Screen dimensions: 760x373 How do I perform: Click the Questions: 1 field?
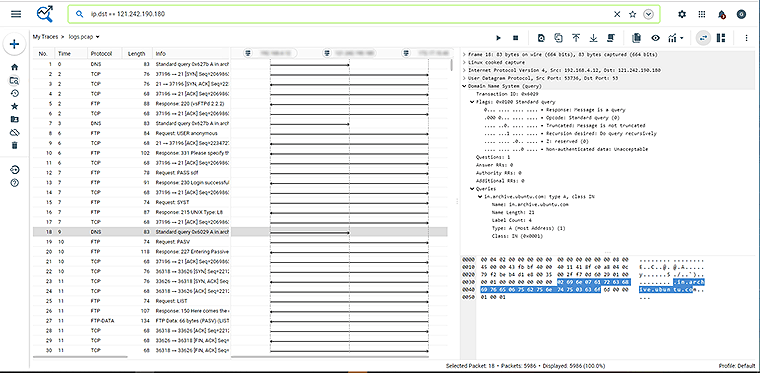tap(493, 157)
